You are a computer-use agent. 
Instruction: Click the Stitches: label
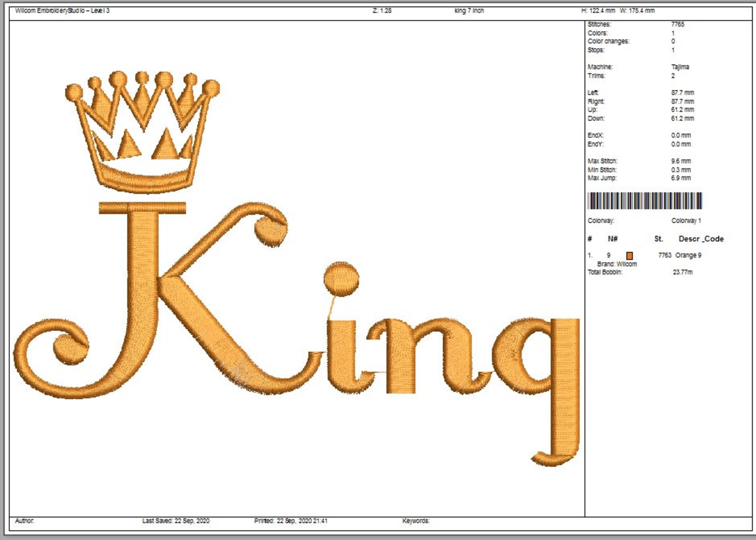pyautogui.click(x=599, y=24)
